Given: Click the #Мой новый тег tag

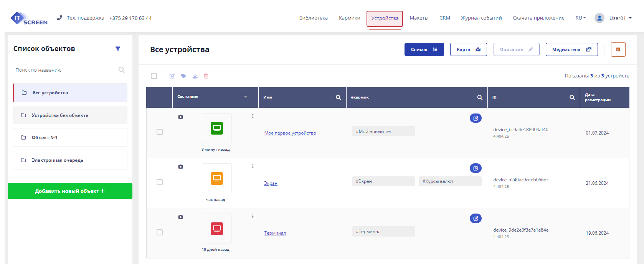Looking at the screenshot, I should (x=383, y=131).
